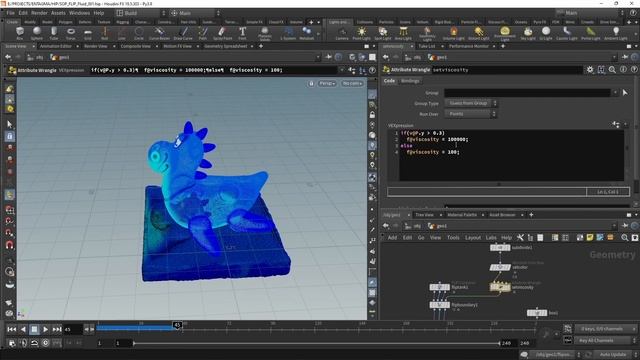Select the flipboundary1 node

click(x=440, y=304)
